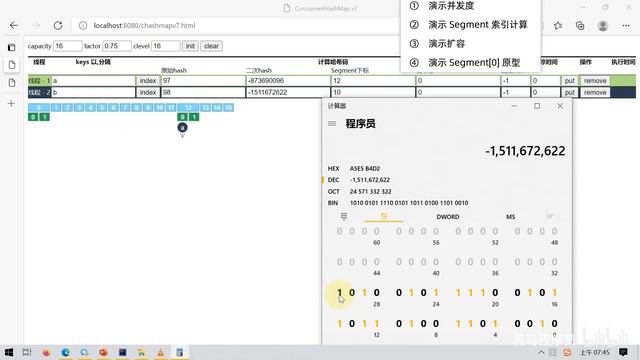This screenshot has width=640, height=360.
Task: Select the bit toggling keypad icon
Action: 384,216
